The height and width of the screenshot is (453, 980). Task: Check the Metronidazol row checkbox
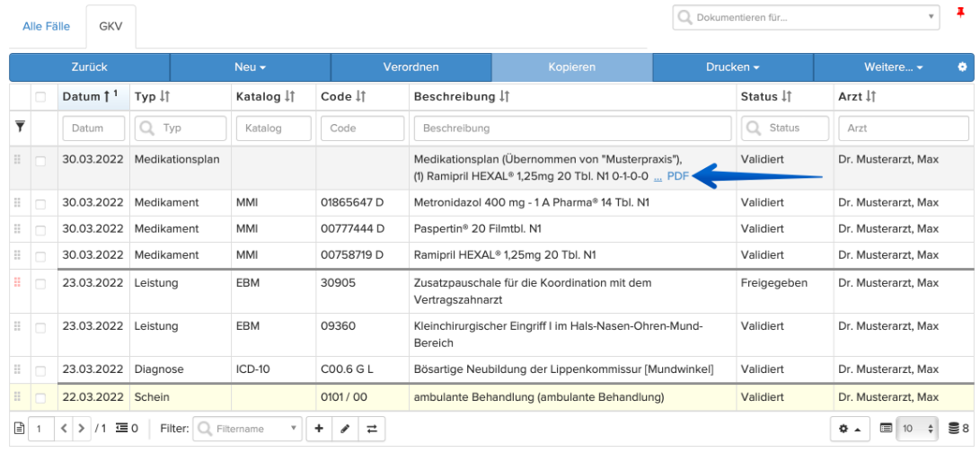pos(40,204)
